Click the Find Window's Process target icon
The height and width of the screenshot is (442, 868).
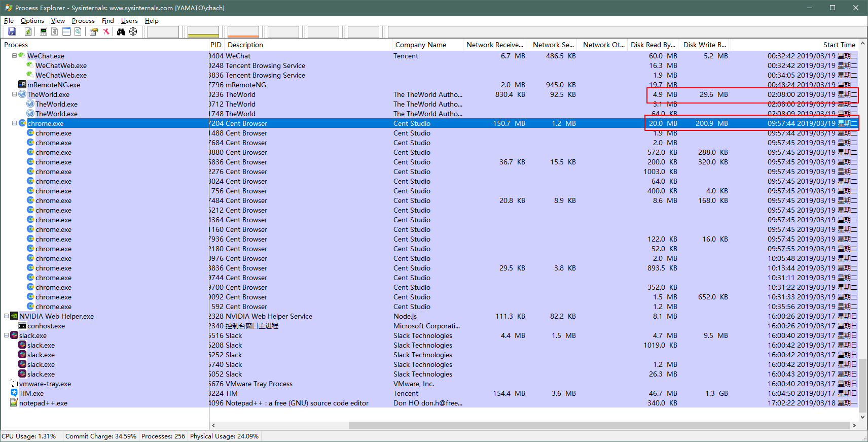click(x=133, y=31)
